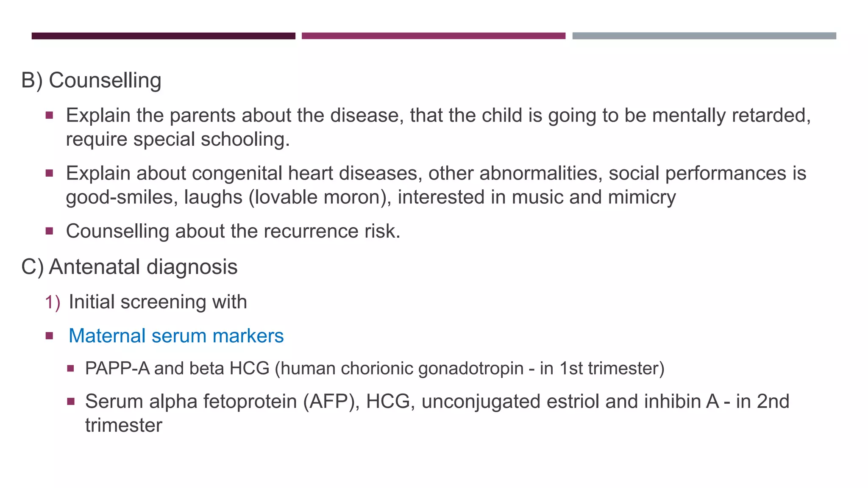Click the magenta middle header bar
This screenshot has height=488, width=868.
click(x=433, y=36)
